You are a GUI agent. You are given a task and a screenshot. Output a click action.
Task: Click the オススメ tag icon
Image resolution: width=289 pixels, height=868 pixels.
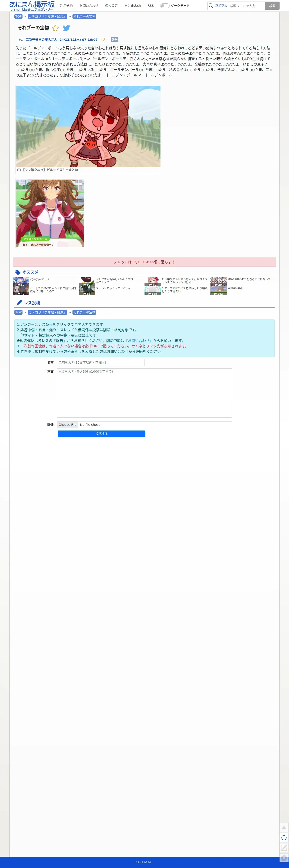(x=18, y=272)
